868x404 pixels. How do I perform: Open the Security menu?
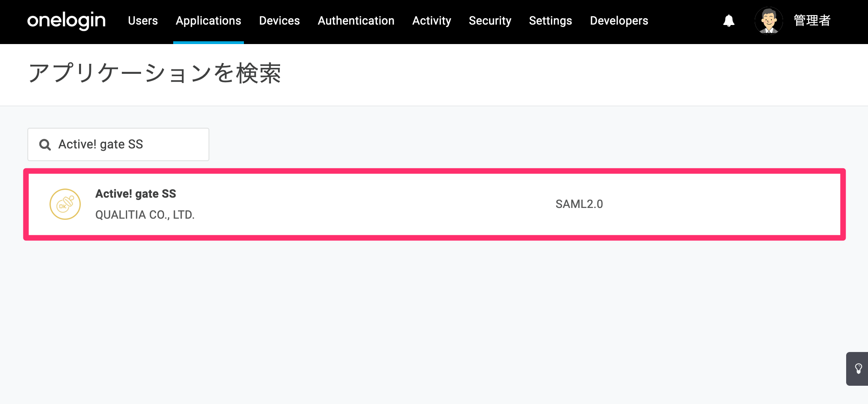[x=490, y=21]
